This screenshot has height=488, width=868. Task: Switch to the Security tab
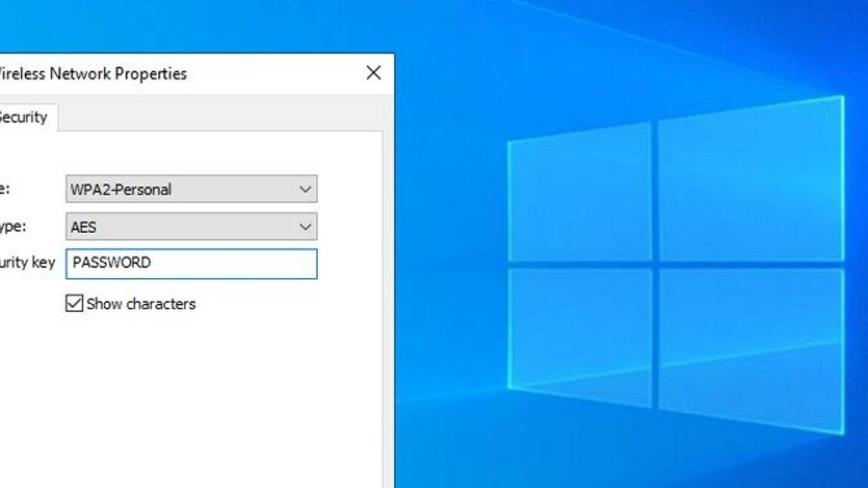(x=26, y=117)
